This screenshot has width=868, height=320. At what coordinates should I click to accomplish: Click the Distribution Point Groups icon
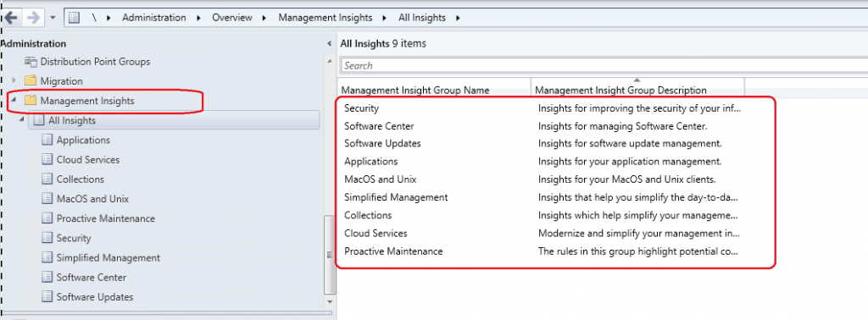pyautogui.click(x=31, y=62)
